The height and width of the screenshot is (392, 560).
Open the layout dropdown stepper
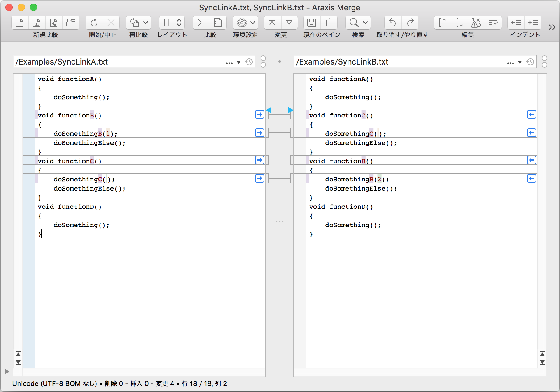[179, 23]
